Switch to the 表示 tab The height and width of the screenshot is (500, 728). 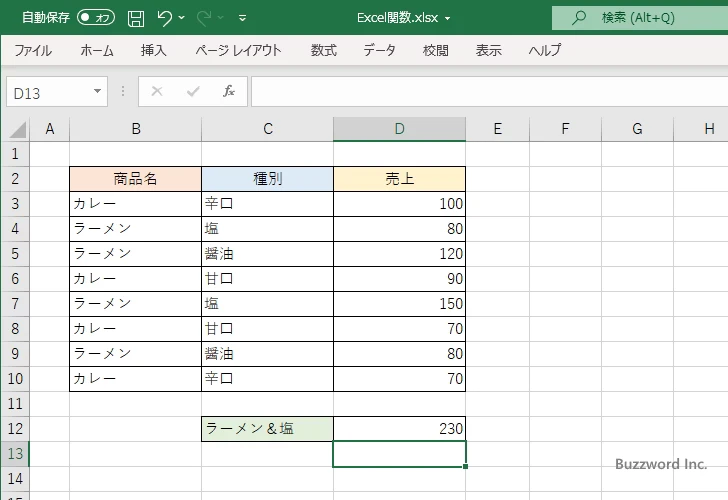pos(489,50)
